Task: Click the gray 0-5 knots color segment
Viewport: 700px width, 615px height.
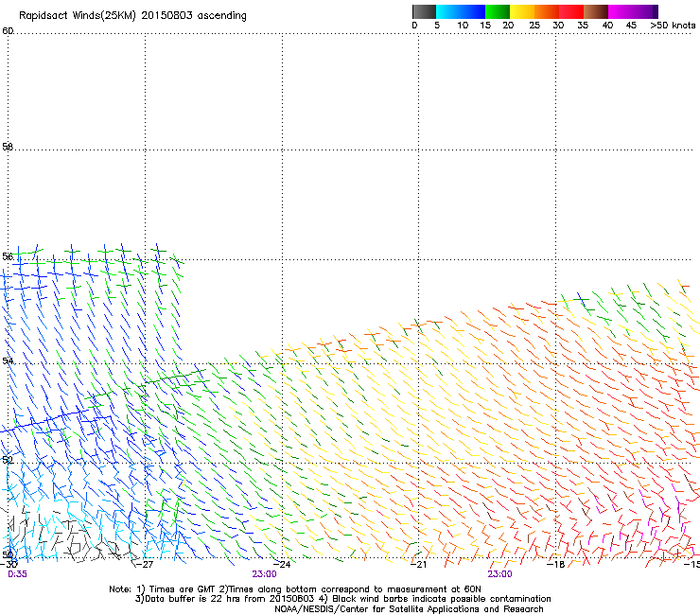Action: click(x=424, y=11)
